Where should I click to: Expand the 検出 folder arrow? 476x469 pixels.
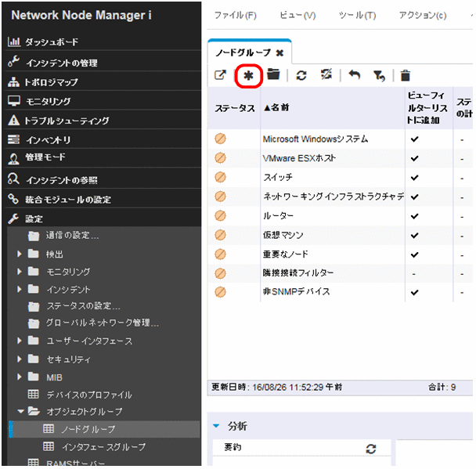19,254
